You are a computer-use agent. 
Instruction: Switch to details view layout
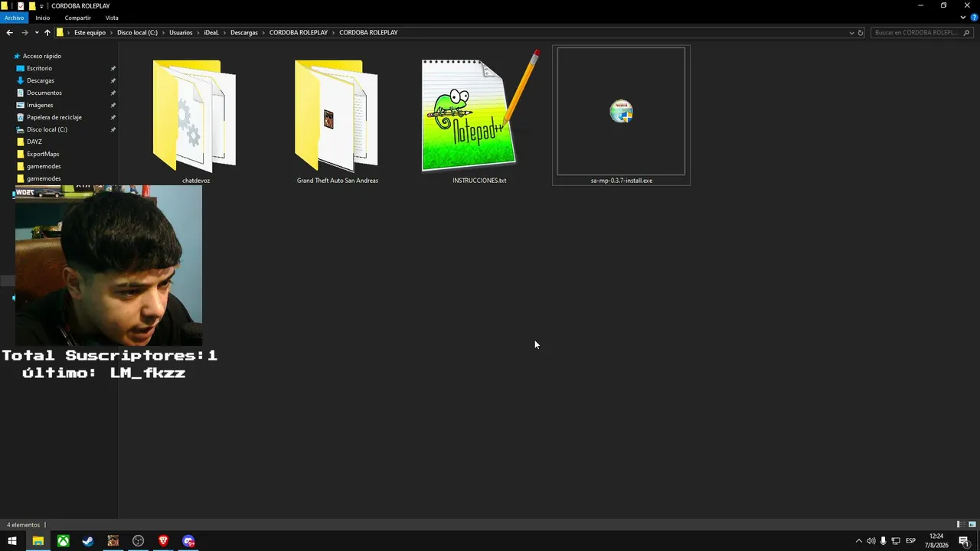tap(959, 524)
